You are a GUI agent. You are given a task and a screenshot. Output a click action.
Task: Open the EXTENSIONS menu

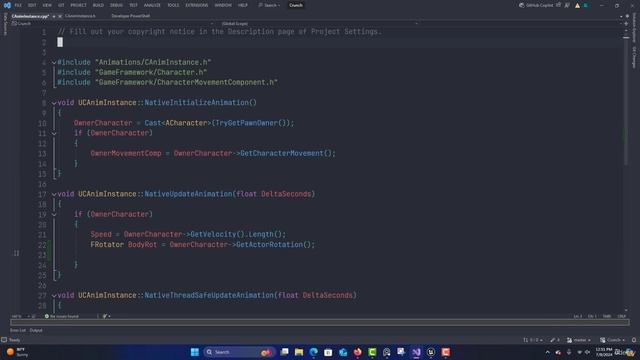(197, 5)
